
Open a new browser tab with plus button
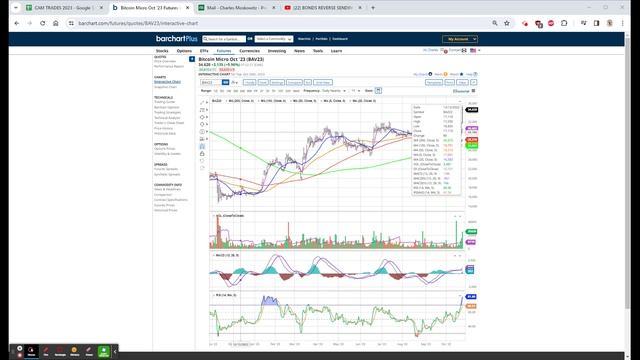point(373,8)
